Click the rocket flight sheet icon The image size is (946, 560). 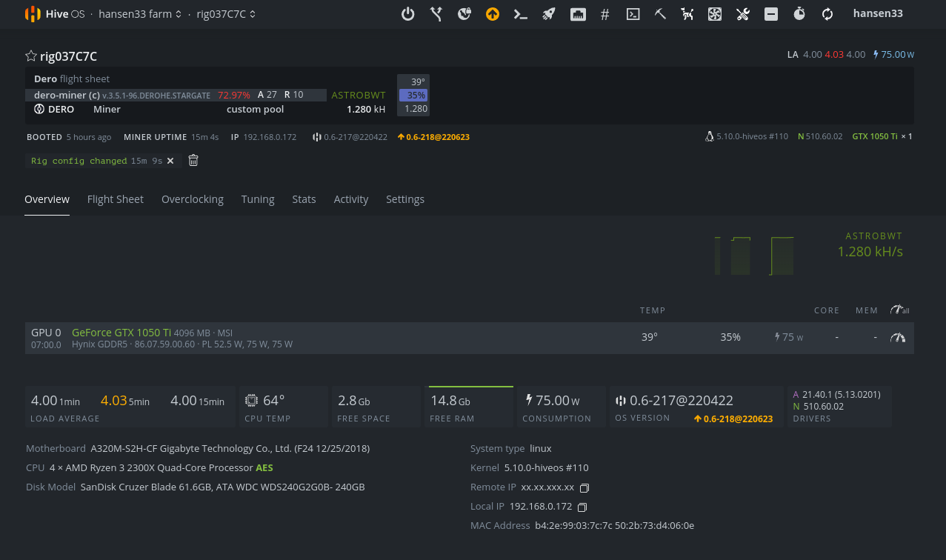pos(549,14)
